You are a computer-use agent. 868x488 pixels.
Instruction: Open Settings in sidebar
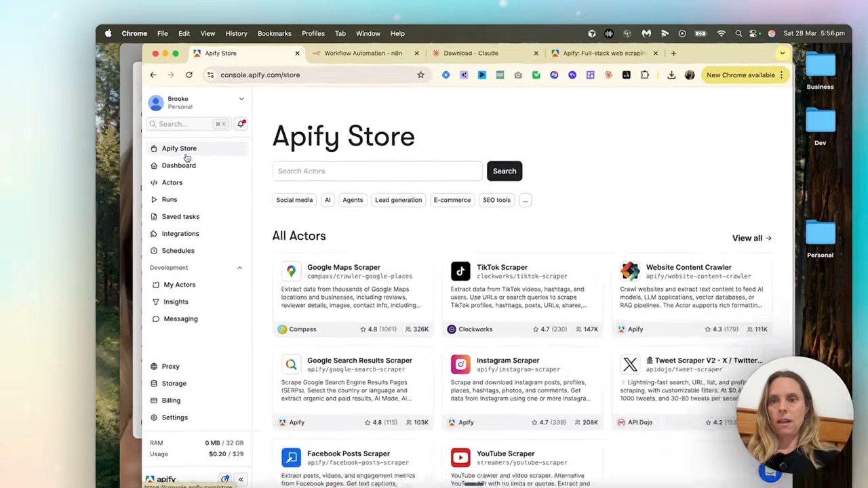(x=174, y=418)
